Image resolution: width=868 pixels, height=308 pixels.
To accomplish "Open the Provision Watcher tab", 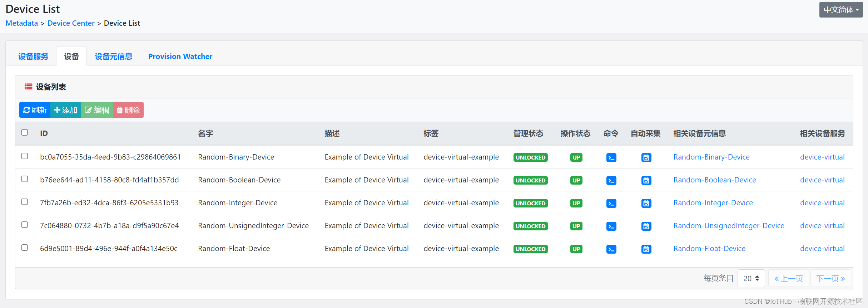I will coord(180,57).
